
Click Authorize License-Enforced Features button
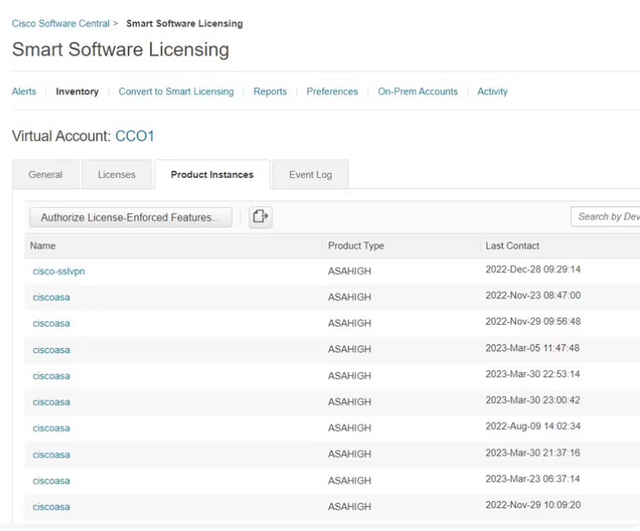tap(131, 217)
